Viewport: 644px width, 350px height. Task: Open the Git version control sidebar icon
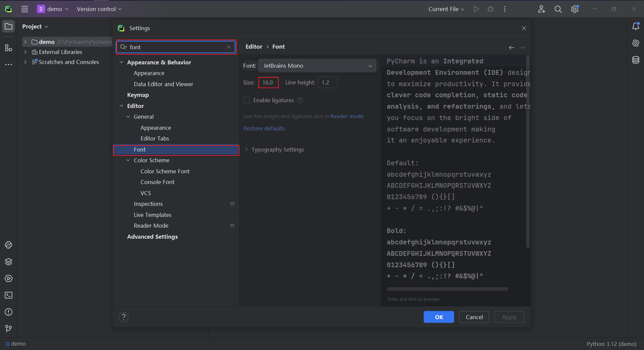point(9,329)
